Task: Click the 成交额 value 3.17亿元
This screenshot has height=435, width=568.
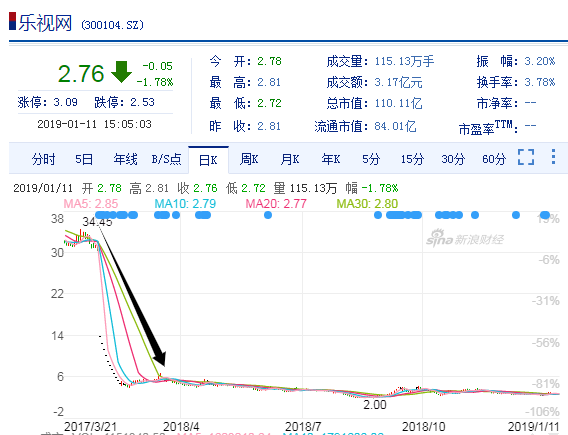Action: [398, 83]
